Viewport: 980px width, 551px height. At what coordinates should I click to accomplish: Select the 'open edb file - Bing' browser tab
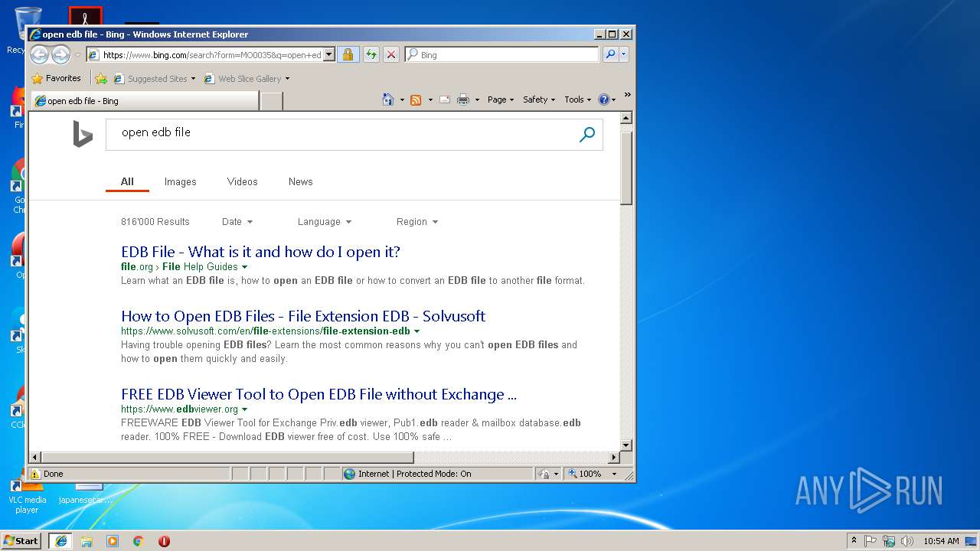coord(144,100)
